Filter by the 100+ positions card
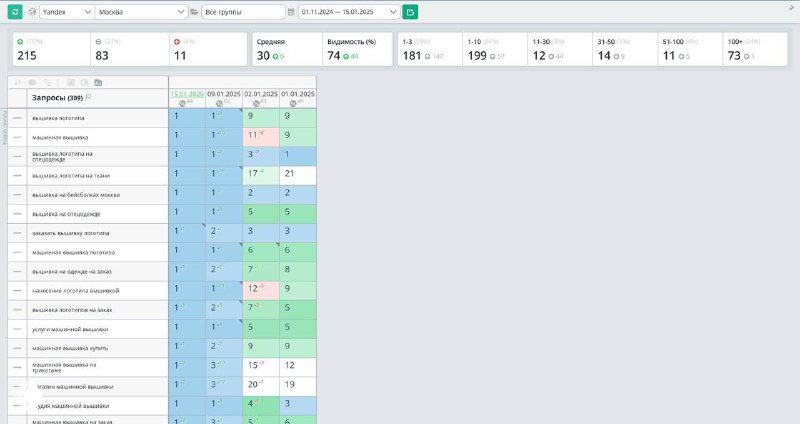The width and height of the screenshot is (800, 424). [x=755, y=49]
